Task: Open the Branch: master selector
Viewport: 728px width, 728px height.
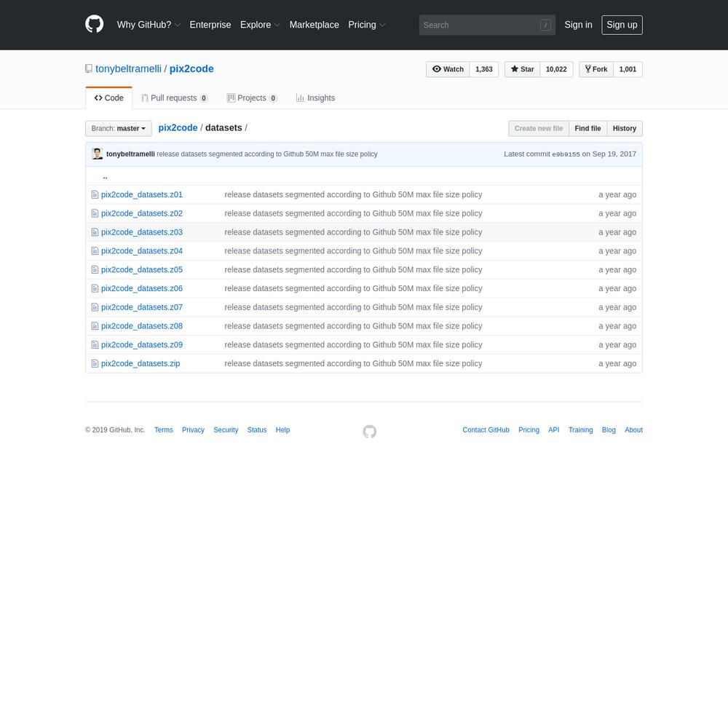Action: coord(119,129)
